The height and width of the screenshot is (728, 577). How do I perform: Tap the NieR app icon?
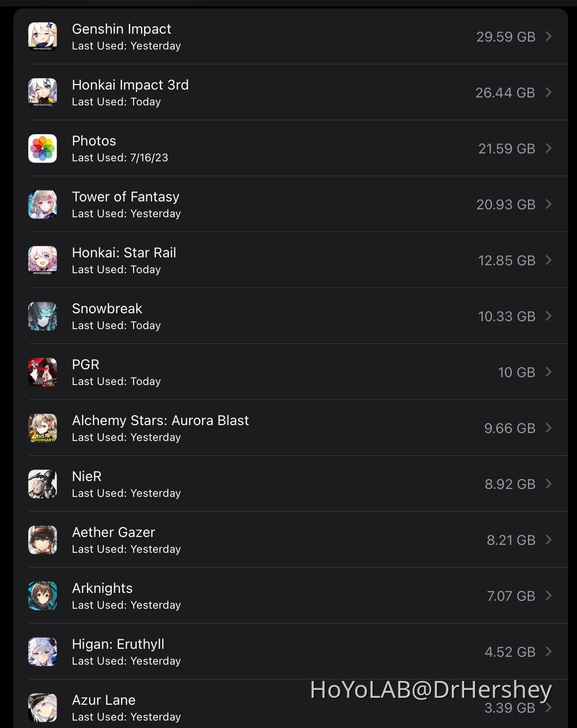(x=43, y=484)
